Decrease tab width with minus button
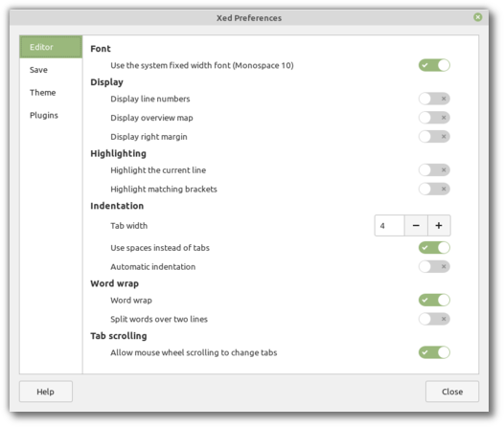504x427 pixels. (x=416, y=226)
